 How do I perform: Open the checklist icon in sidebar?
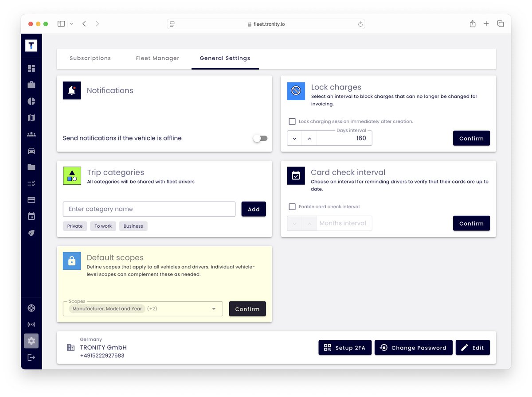click(x=31, y=183)
